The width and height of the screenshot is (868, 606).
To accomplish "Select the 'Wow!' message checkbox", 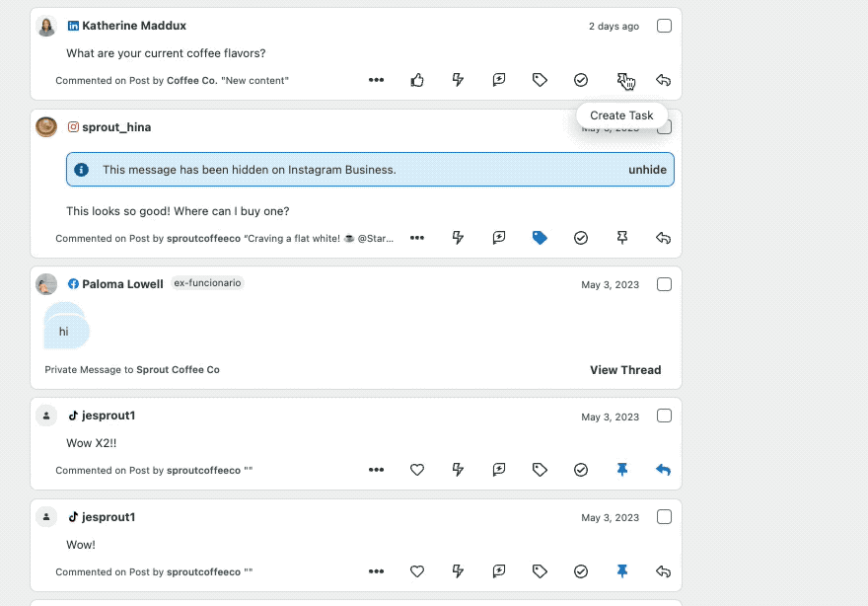I will tap(664, 517).
